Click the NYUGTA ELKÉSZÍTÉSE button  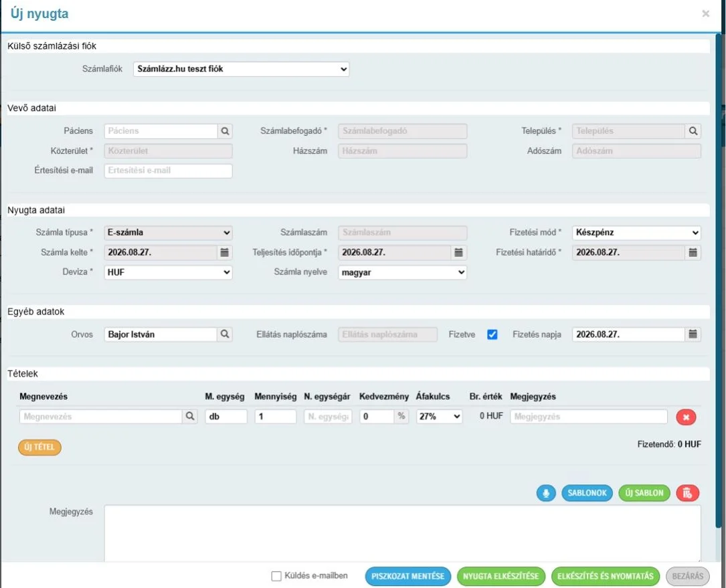point(501,577)
